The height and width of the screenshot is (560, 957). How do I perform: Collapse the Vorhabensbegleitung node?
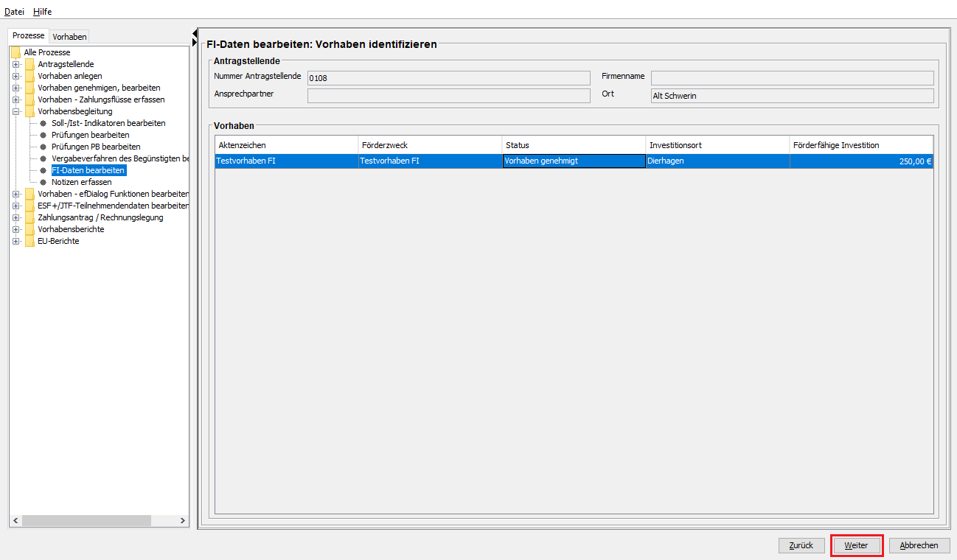(15, 111)
